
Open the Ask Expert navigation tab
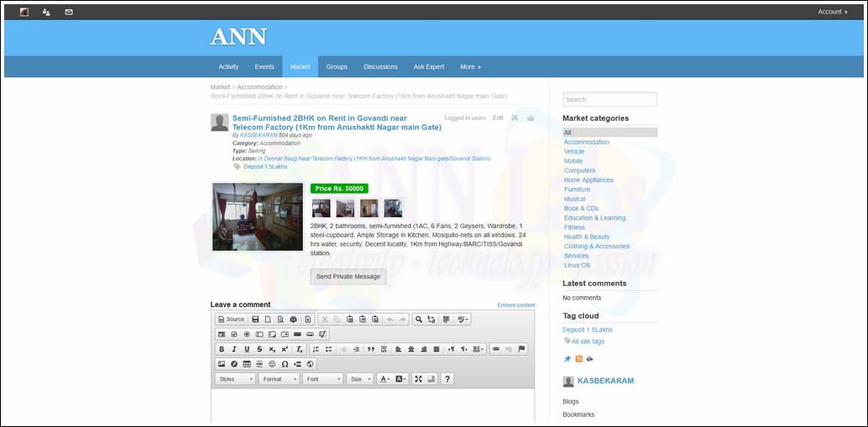coord(428,67)
